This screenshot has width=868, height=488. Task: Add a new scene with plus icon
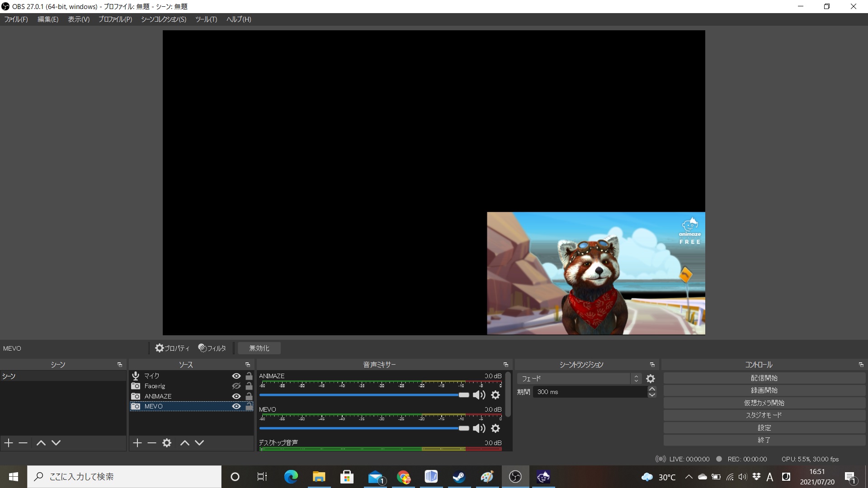pyautogui.click(x=9, y=443)
